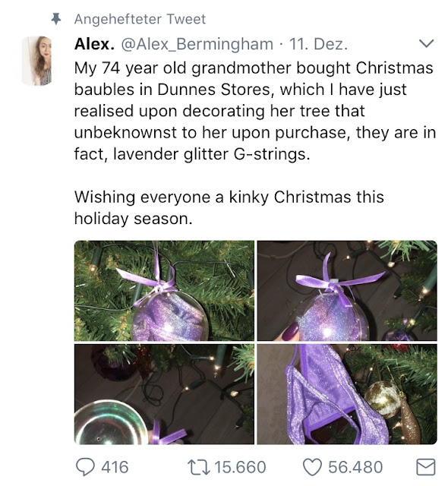The height and width of the screenshot is (486, 448).
Task: Open the top-right photo with purple bow
Action: [x=347, y=290]
